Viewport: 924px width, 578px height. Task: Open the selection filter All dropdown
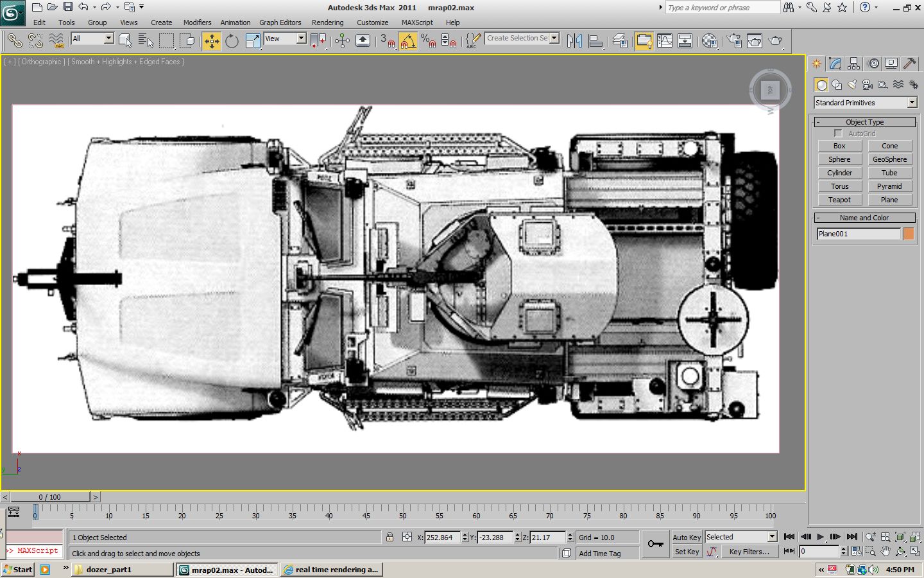[108, 39]
